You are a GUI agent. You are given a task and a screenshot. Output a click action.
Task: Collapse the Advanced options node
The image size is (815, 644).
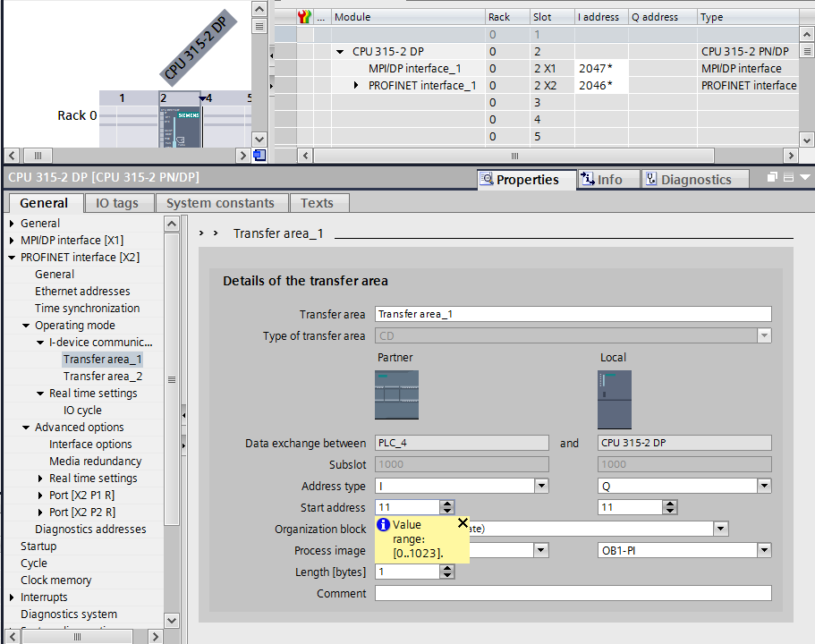point(26,428)
